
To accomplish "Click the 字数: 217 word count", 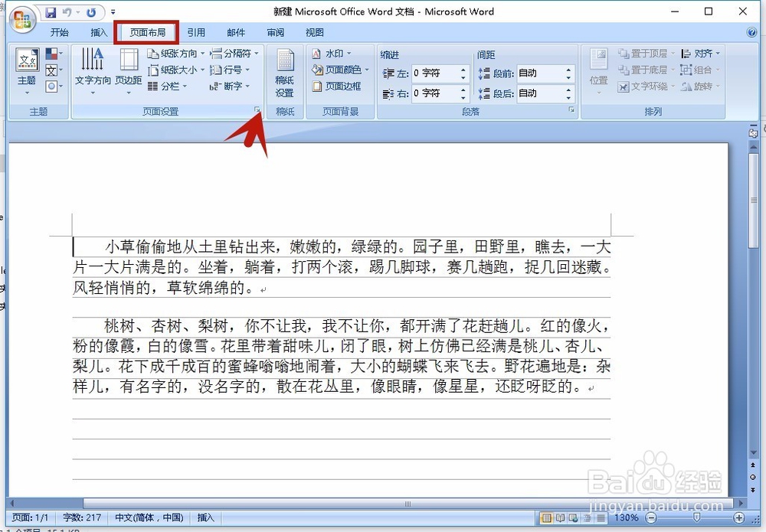I will coord(82,517).
